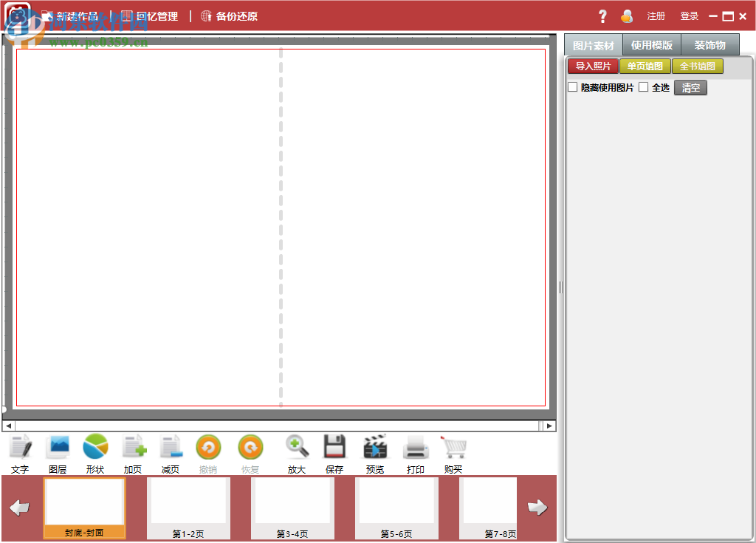This screenshot has width=756, height=543.
Task: Open the 图层 layer tool
Action: (x=58, y=454)
